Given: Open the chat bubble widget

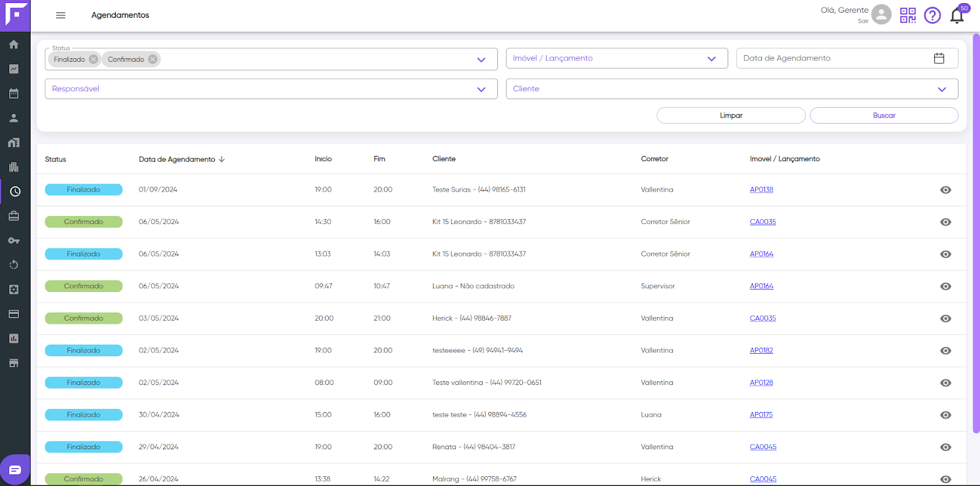Looking at the screenshot, I should (x=15, y=469).
